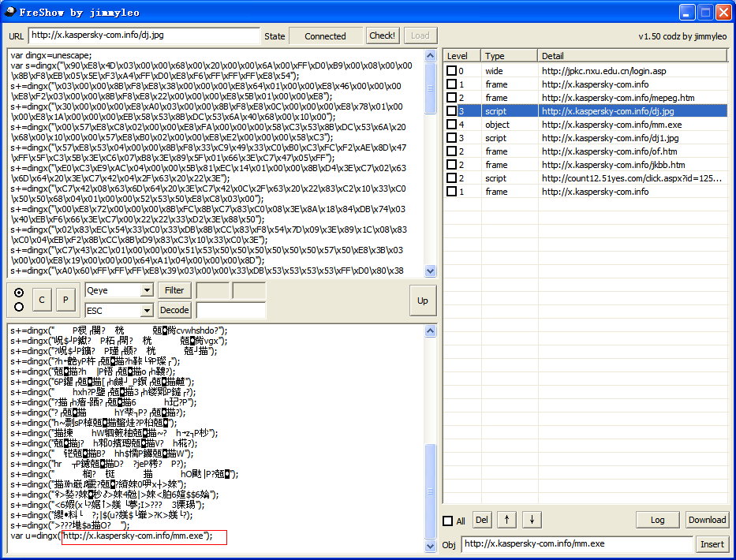Select the jpkc.nxu.edu.cn/login.asp wide row
736x560 pixels.
click(x=586, y=71)
